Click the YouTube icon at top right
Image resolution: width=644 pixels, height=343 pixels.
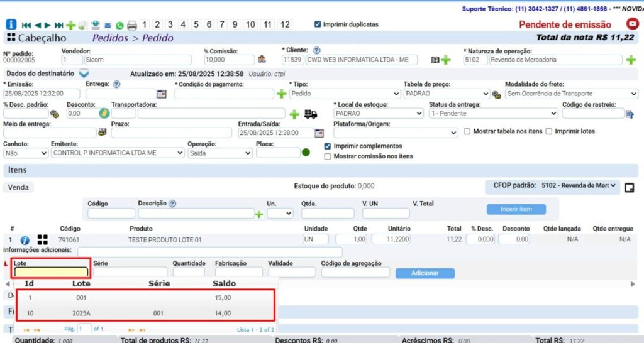click(632, 24)
